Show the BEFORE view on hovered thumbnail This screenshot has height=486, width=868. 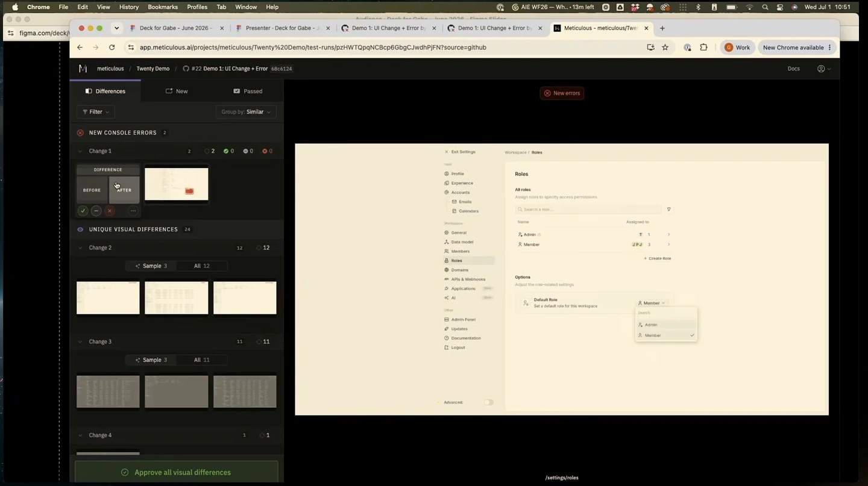[x=92, y=190]
